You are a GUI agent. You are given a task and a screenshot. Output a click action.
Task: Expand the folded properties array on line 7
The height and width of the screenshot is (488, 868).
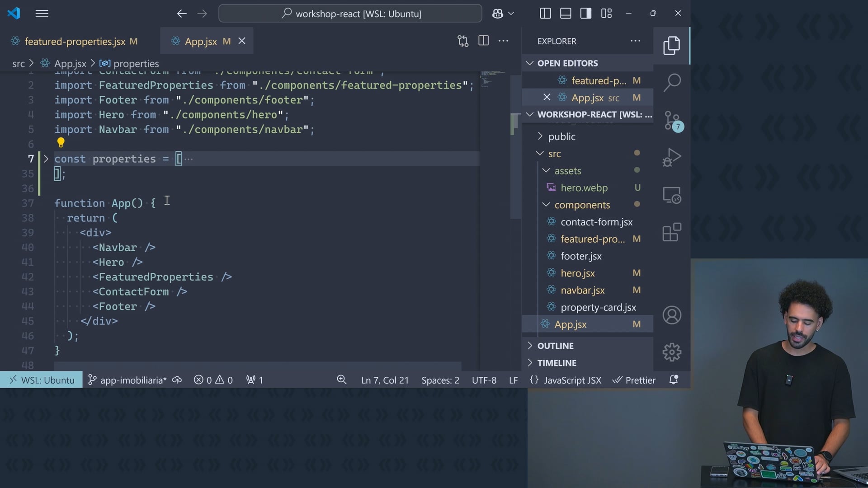[46, 159]
